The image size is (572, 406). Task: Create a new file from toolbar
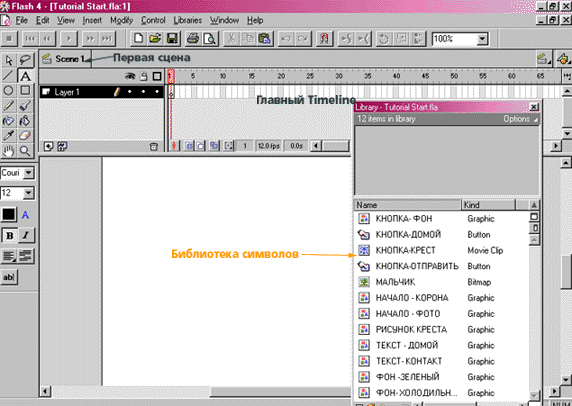pos(138,38)
